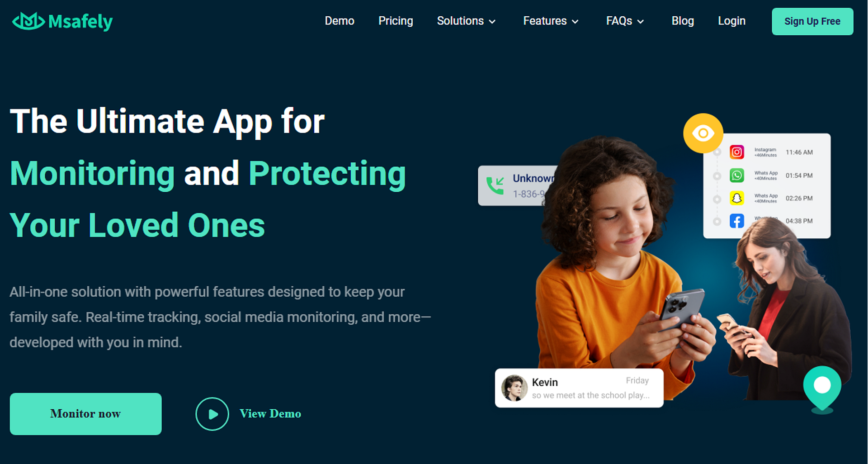Click the yellow eye icon

click(703, 133)
